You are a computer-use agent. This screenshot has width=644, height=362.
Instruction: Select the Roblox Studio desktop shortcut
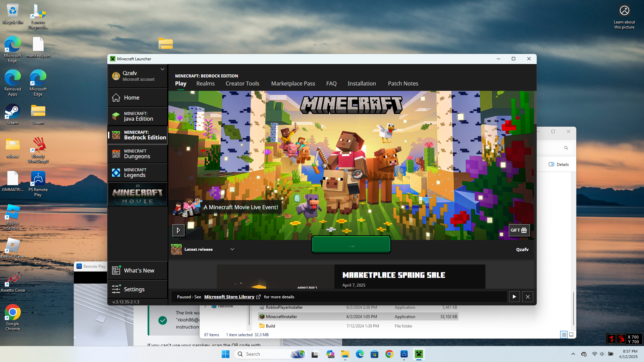click(x=13, y=217)
